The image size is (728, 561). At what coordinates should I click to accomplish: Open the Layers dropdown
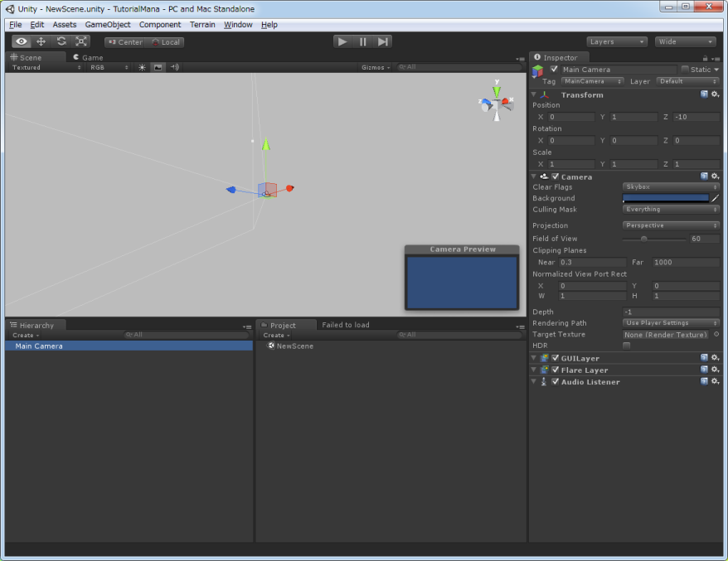click(x=617, y=41)
